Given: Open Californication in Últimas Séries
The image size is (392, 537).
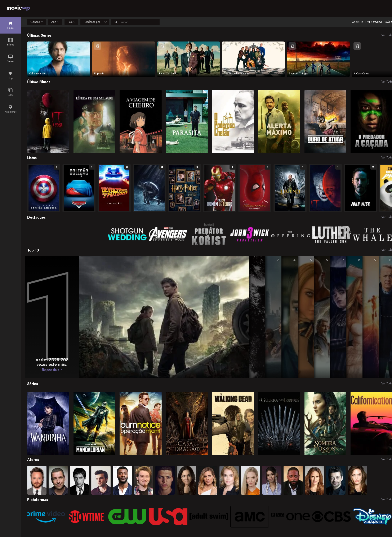Looking at the screenshot, I should (59, 59).
